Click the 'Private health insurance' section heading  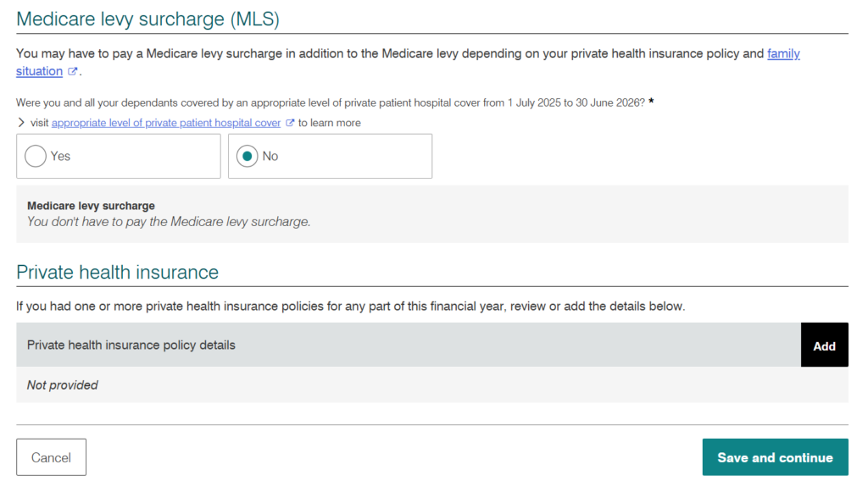point(117,272)
